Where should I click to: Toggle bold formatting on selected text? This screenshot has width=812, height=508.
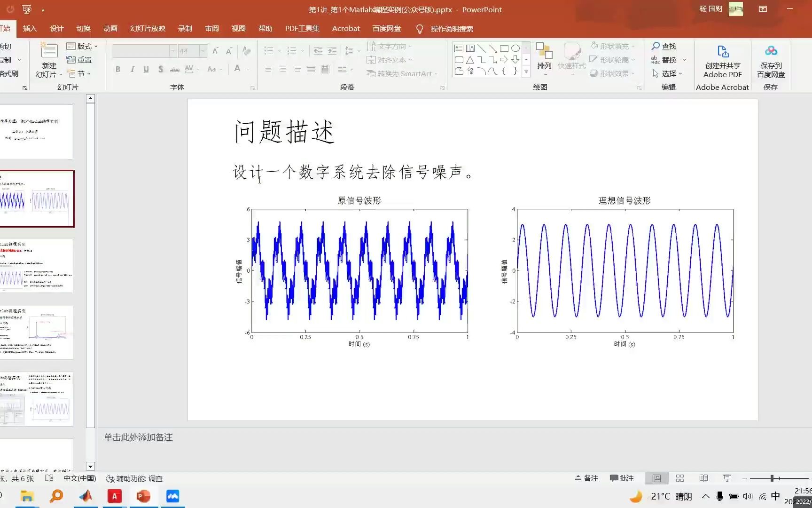(x=118, y=69)
